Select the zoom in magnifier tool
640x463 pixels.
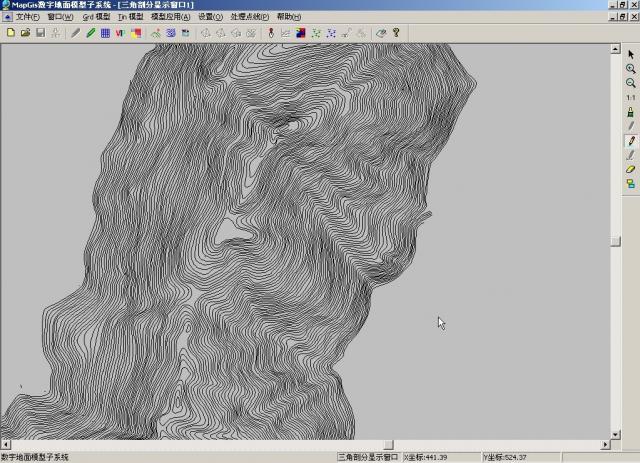click(631, 69)
